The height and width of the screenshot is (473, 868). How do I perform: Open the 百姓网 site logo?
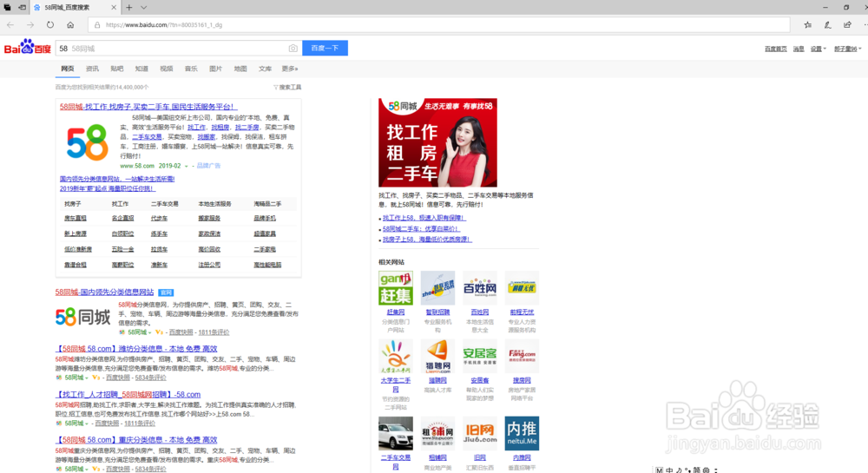479,287
